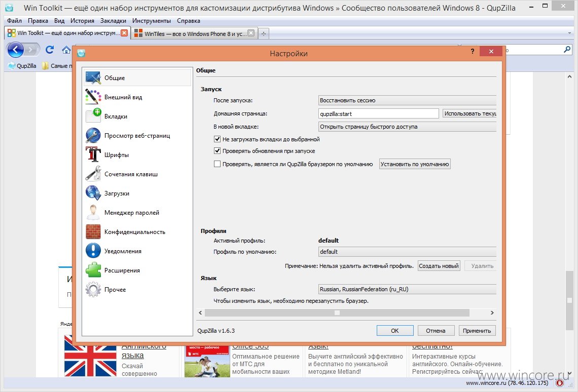The width and height of the screenshot is (578, 392).
Task: Open the После запуска dropdown
Action: click(407, 100)
